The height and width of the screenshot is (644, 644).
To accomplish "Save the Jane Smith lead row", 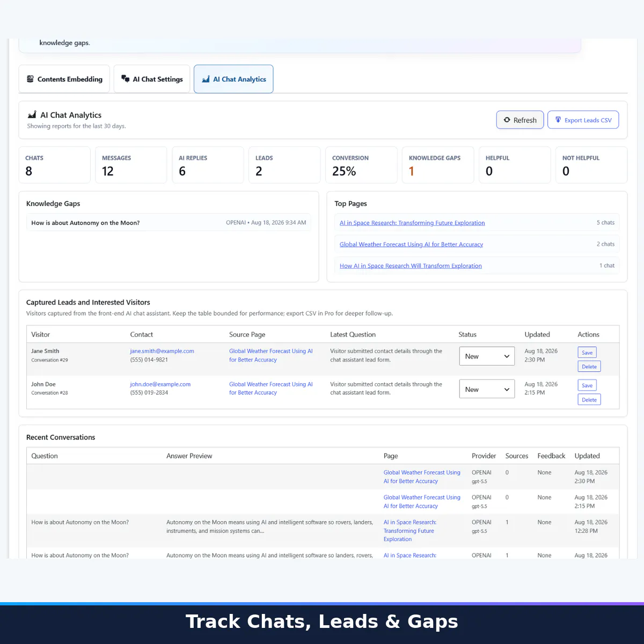I will (587, 353).
